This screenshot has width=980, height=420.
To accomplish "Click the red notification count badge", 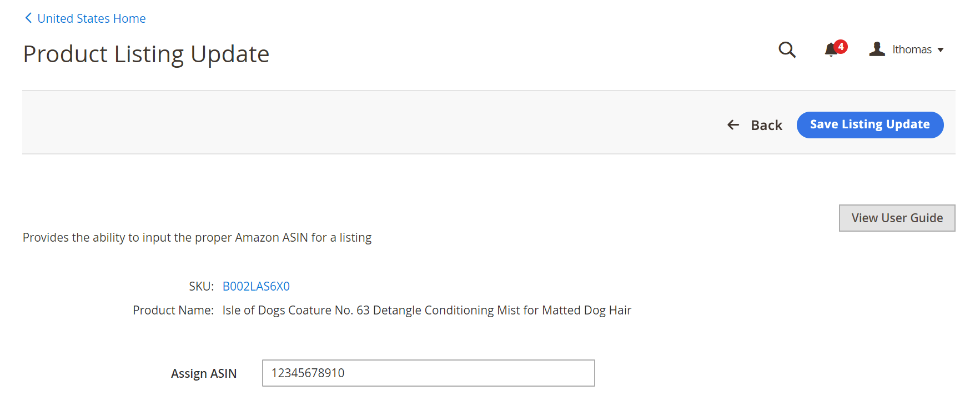I will [841, 47].
